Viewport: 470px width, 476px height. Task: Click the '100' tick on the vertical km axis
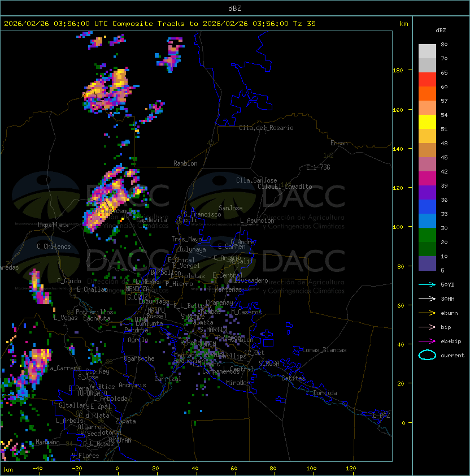398,227
